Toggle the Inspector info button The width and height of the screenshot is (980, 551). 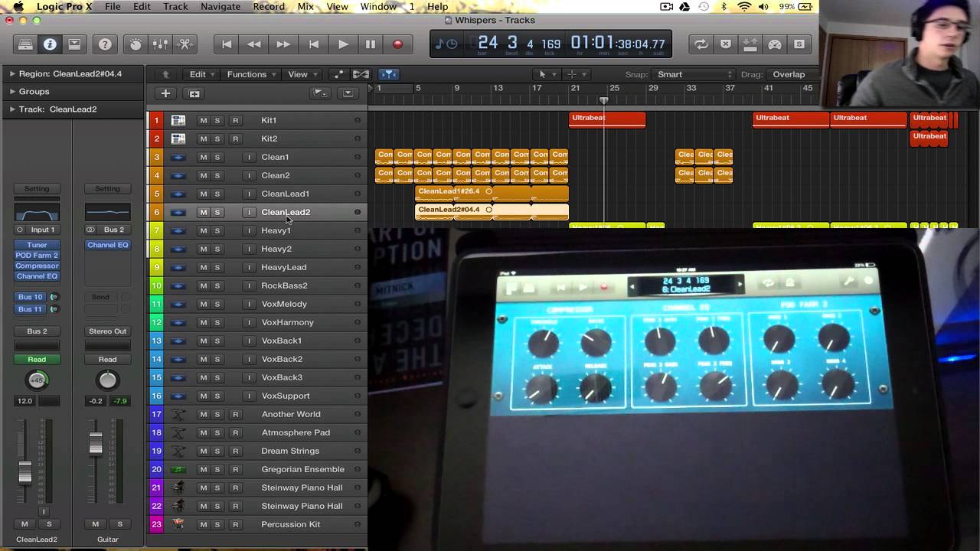coord(50,44)
